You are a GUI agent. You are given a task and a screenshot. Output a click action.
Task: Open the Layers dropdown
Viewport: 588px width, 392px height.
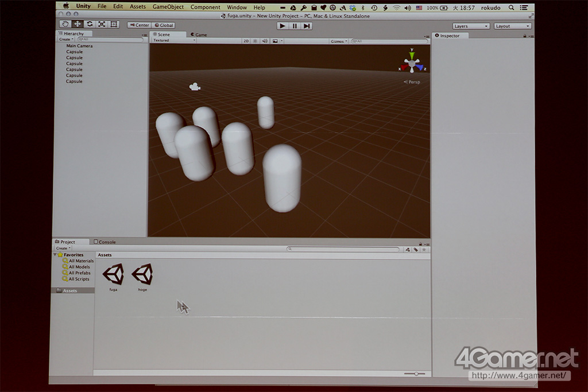pyautogui.click(x=470, y=26)
